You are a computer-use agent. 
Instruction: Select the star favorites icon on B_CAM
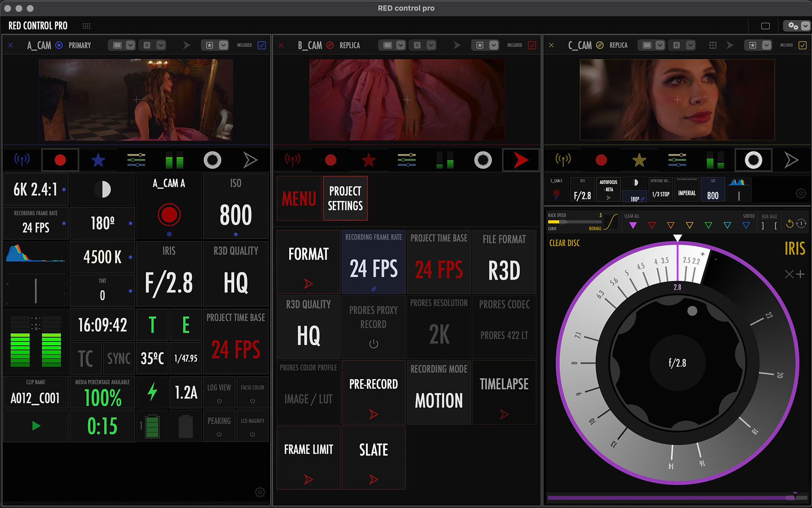[368, 160]
